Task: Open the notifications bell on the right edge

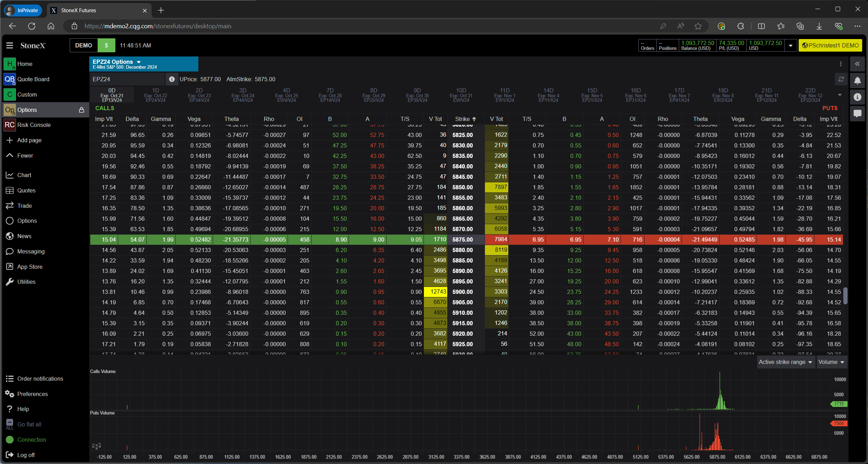Action: 858,81
